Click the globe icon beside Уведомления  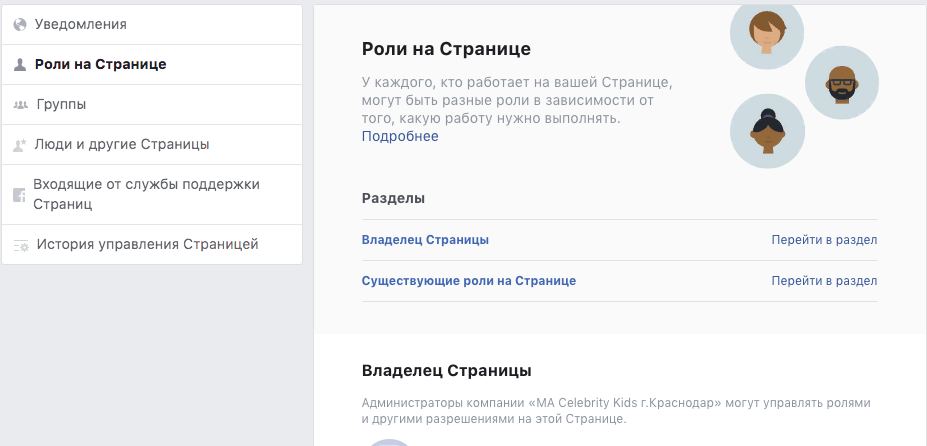tap(19, 24)
